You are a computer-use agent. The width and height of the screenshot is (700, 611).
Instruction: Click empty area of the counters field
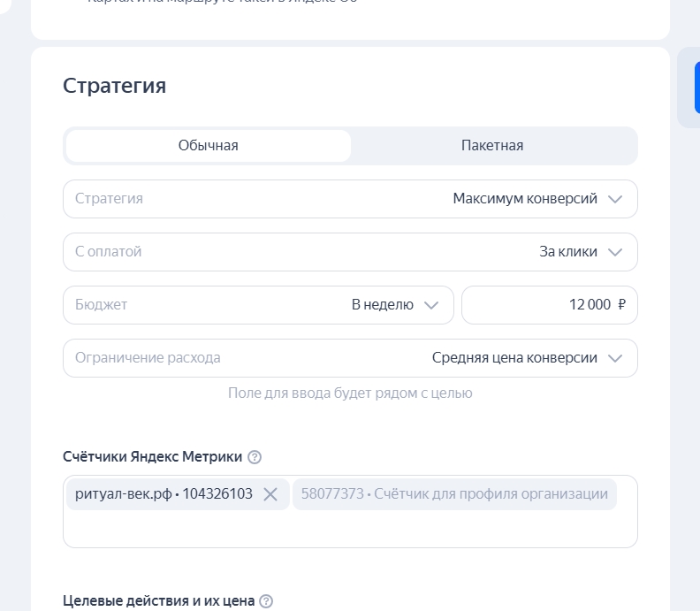(350, 529)
